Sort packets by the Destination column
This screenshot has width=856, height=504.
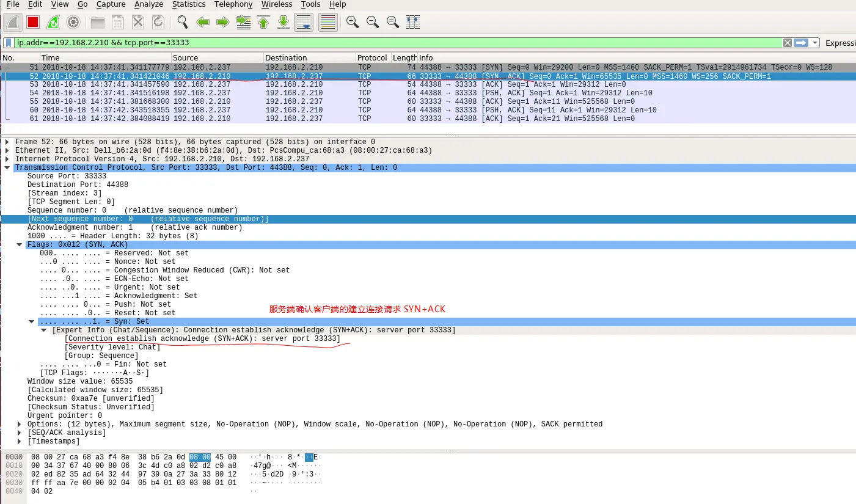click(309, 57)
